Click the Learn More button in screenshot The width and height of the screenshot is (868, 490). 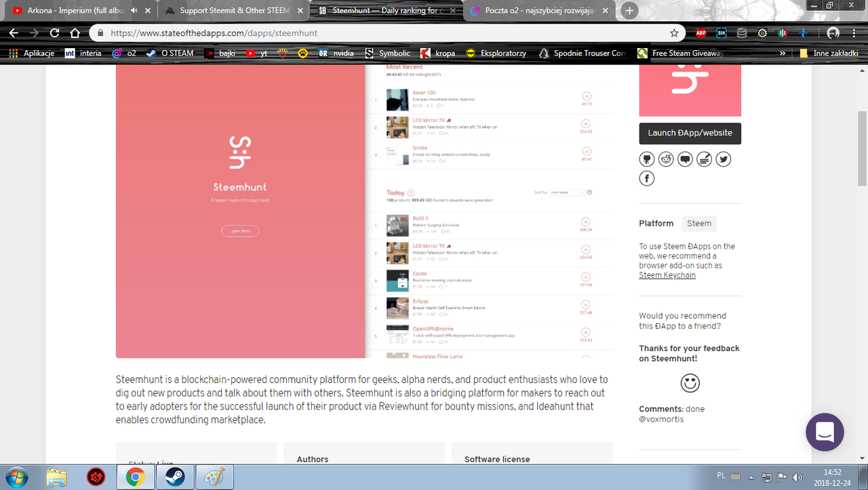point(240,231)
